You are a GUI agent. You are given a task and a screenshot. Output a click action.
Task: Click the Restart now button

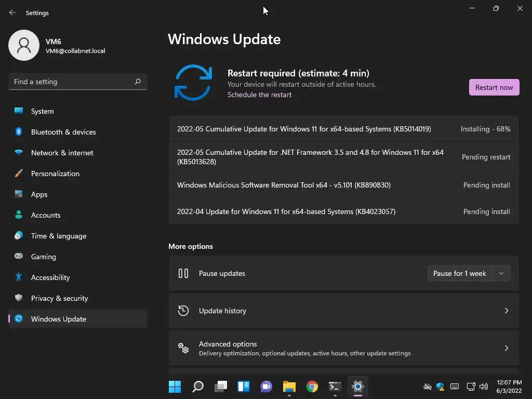tap(494, 87)
